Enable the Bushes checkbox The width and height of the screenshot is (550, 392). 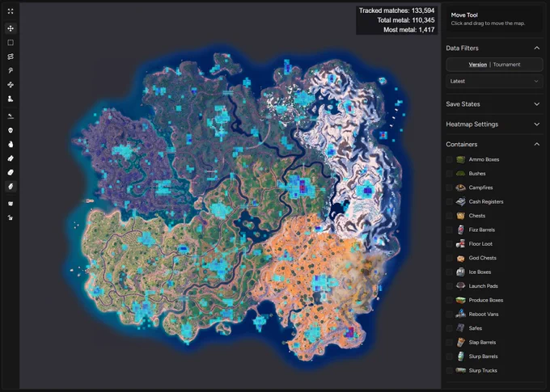click(x=449, y=174)
